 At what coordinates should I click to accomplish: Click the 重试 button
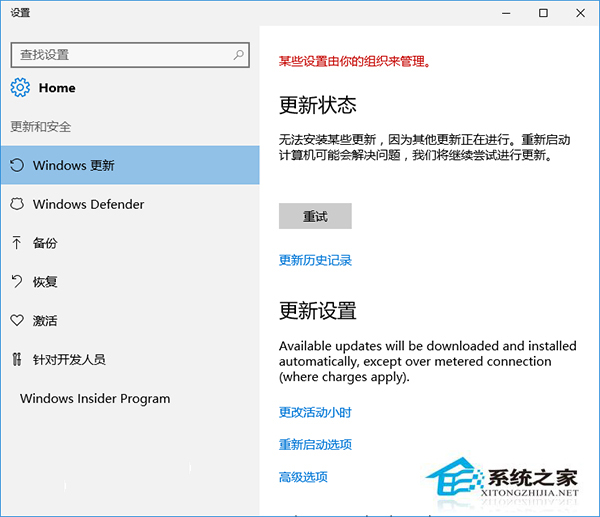pyautogui.click(x=315, y=216)
